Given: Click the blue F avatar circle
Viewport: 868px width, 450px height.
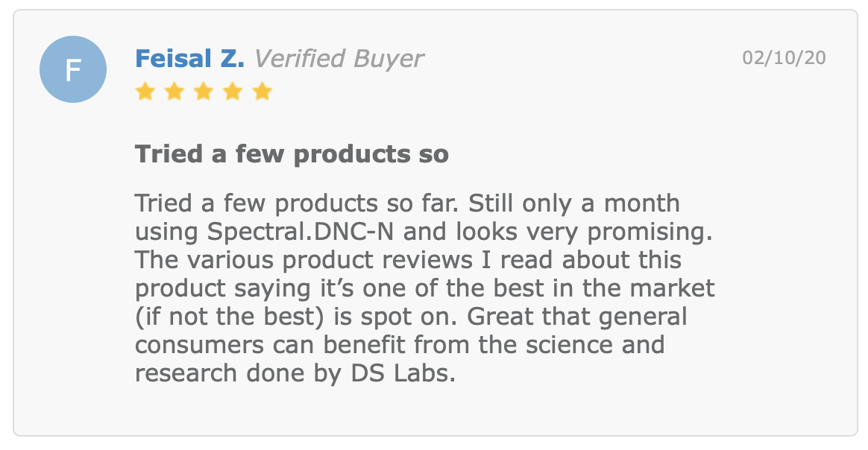Looking at the screenshot, I should [73, 69].
